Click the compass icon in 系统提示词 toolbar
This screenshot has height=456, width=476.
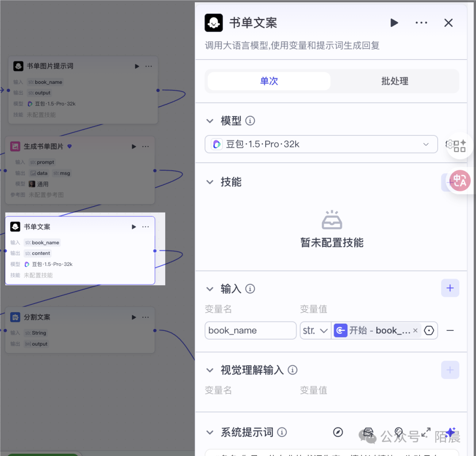click(338, 432)
